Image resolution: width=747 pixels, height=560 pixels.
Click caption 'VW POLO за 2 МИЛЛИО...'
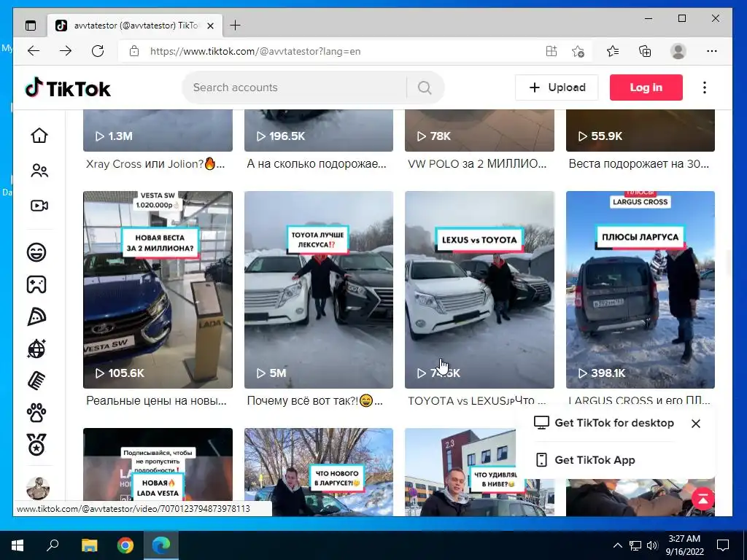[x=477, y=164]
